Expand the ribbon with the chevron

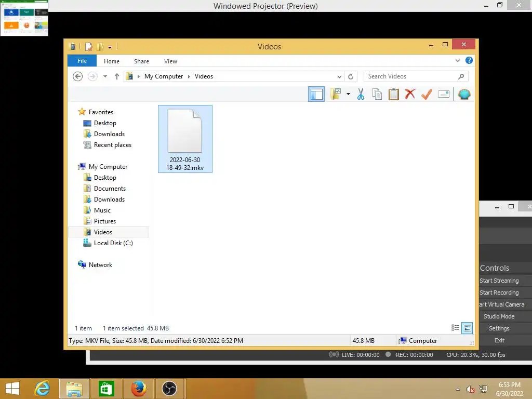click(457, 61)
